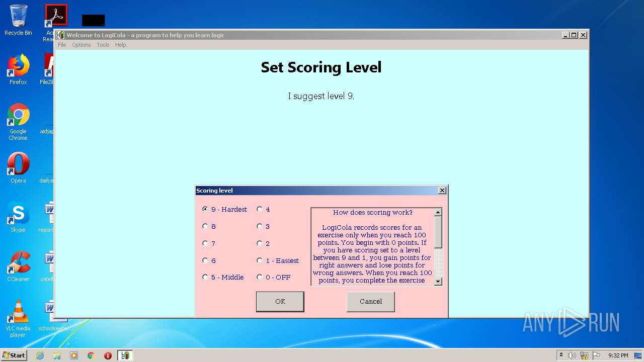The width and height of the screenshot is (644, 362).
Task: Open the Windows Start menu
Action: click(x=14, y=355)
